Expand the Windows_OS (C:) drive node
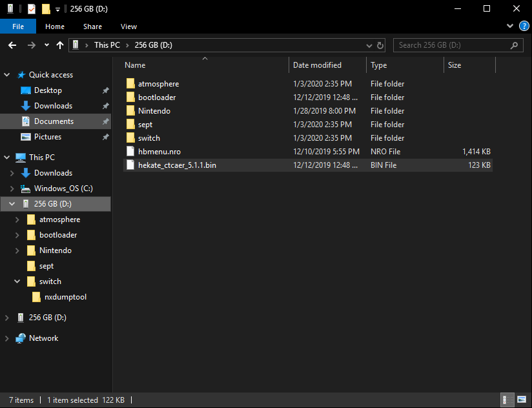Viewport: 532px width, 408px height. [12, 189]
